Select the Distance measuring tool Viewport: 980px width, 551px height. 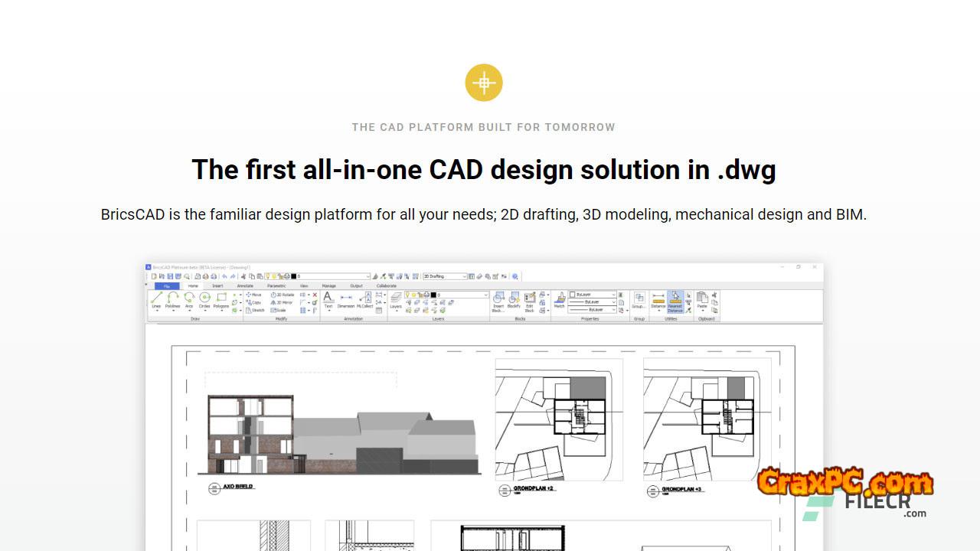tap(658, 300)
